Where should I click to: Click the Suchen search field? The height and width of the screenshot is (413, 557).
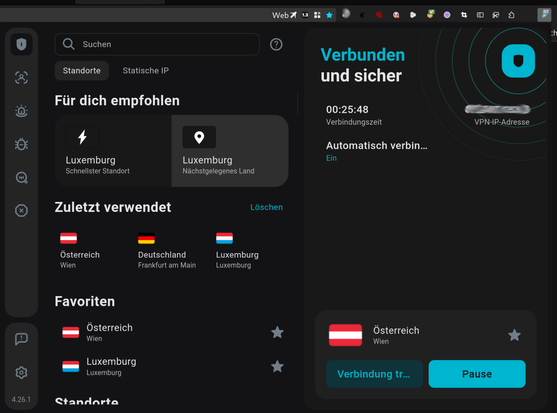(x=157, y=44)
